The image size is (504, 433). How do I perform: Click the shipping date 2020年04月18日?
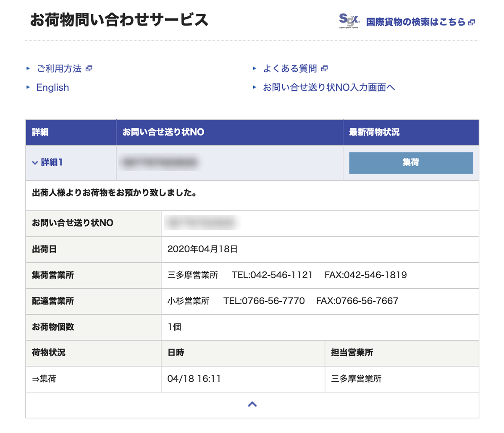[202, 249]
